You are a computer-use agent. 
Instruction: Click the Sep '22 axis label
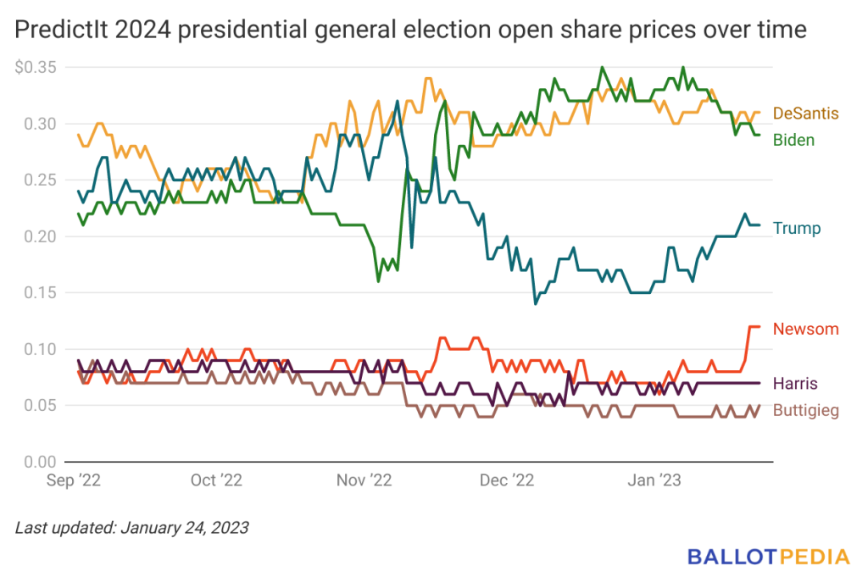click(74, 480)
